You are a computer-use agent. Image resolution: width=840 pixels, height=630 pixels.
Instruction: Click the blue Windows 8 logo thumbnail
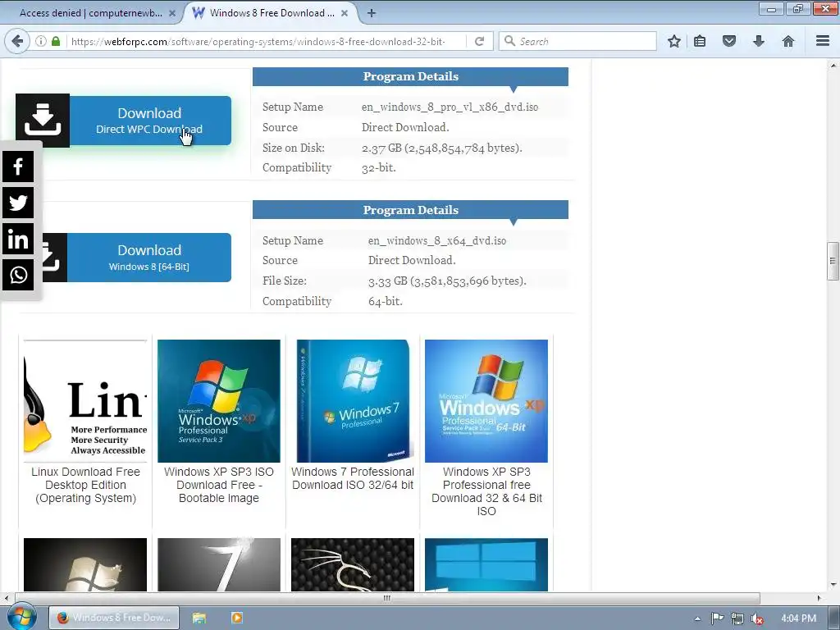tap(486, 564)
